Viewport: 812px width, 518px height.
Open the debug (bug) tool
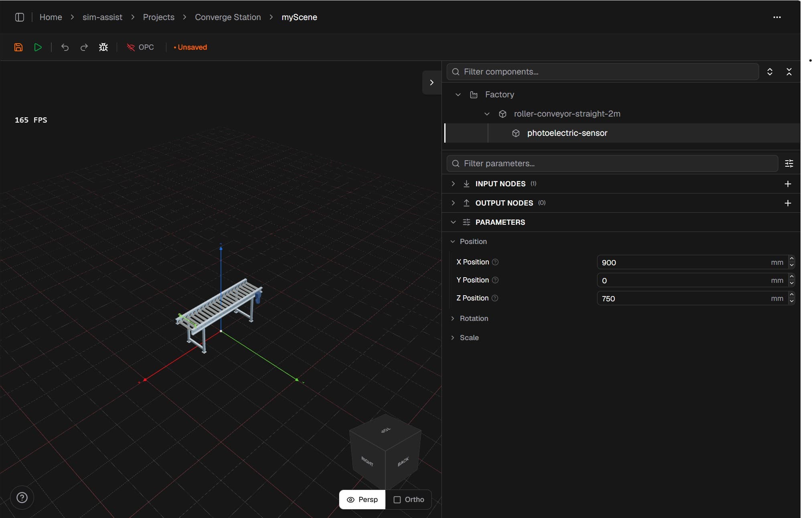coord(103,47)
